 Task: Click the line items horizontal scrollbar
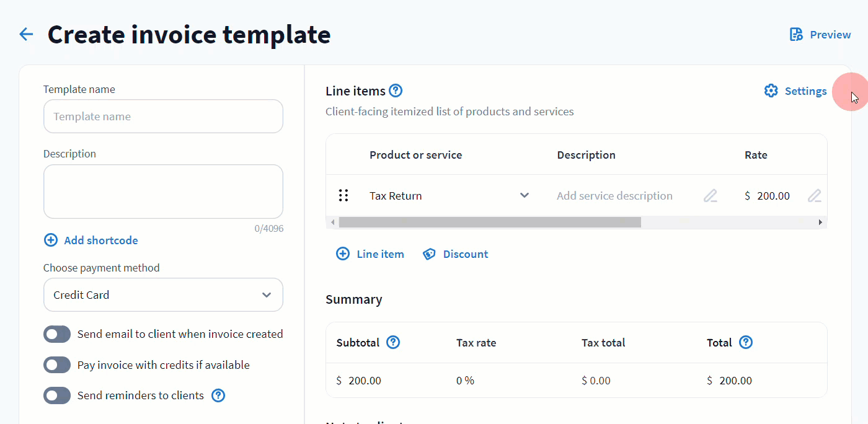coord(490,222)
